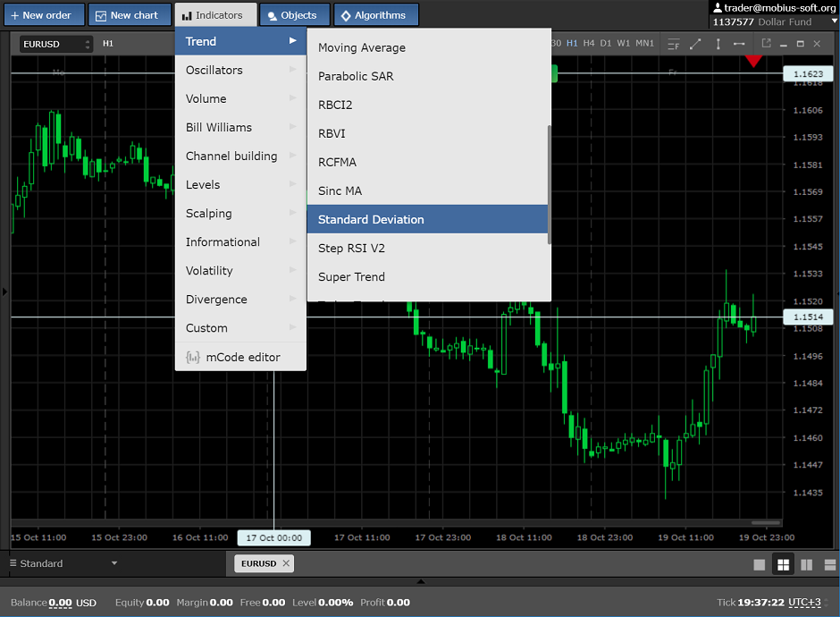
Task: Add the Parabolic SAR indicator
Action: 427,76
